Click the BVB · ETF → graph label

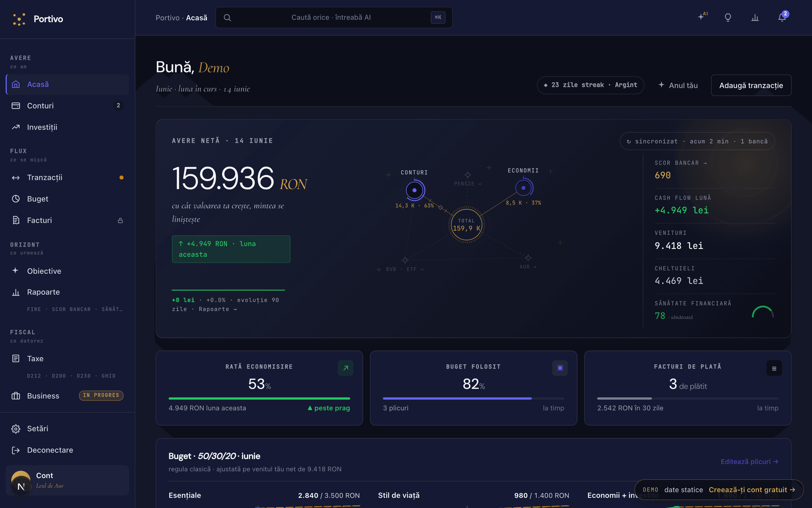click(405, 270)
